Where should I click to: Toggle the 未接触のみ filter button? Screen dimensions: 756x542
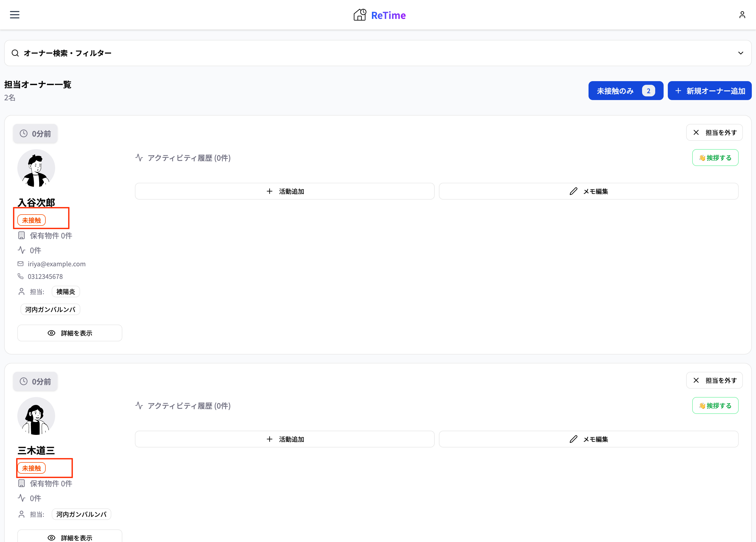click(x=625, y=91)
